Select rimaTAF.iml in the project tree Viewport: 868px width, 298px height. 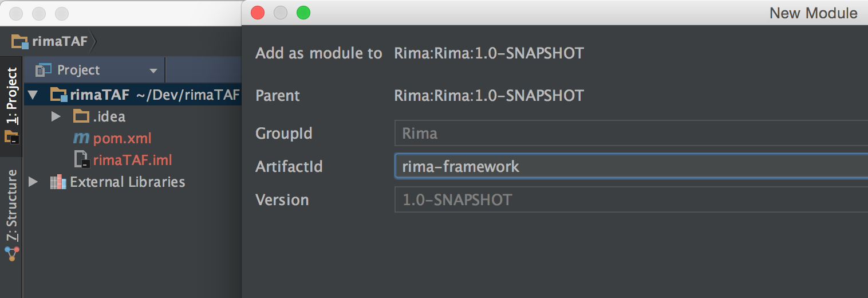click(132, 160)
